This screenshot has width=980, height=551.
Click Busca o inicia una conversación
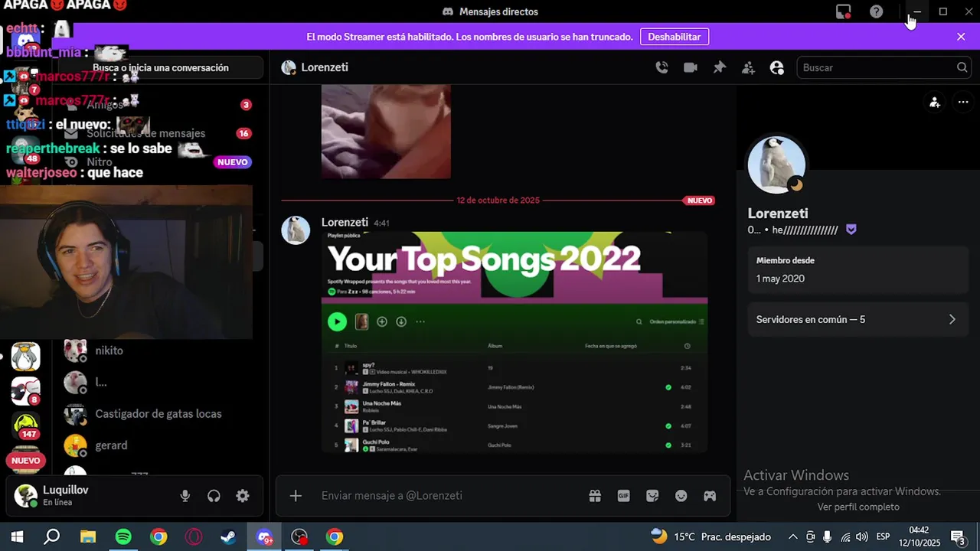(161, 67)
